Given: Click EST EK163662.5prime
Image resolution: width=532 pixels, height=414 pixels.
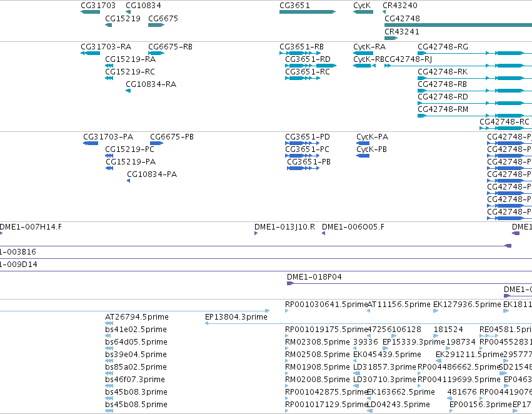Looking at the screenshot, I should click(x=401, y=392).
